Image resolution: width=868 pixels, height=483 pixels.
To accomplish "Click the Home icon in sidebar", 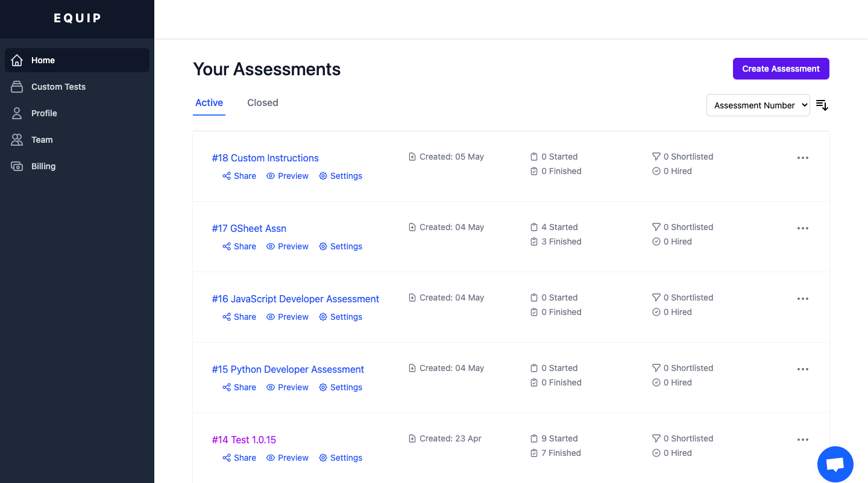I will coord(17,60).
